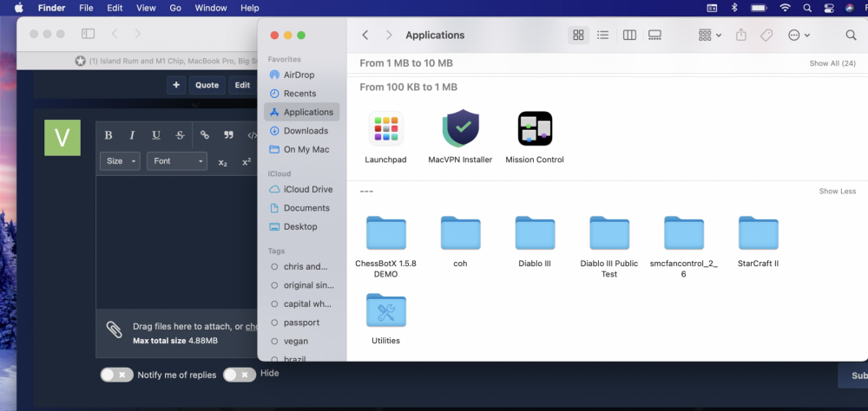Open the MacVPN Installer icon
The image size is (868, 411).
point(460,129)
